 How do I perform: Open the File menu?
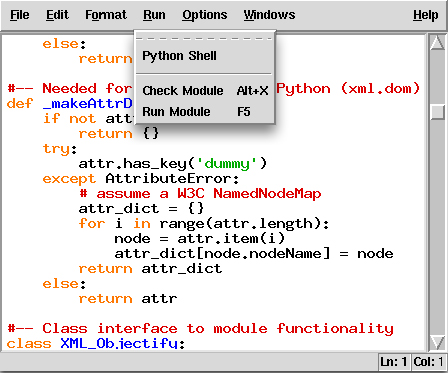tap(20, 15)
